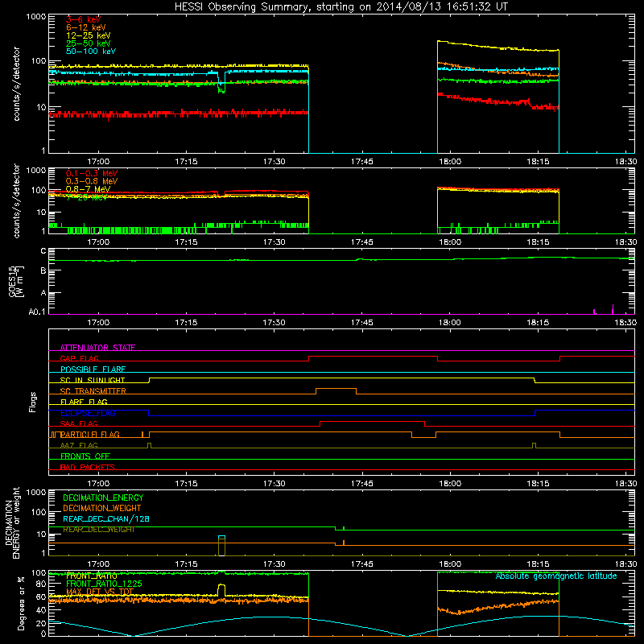Click the HESSI Observing Summary title text
This screenshot has width=644, height=644.
(341, 7)
